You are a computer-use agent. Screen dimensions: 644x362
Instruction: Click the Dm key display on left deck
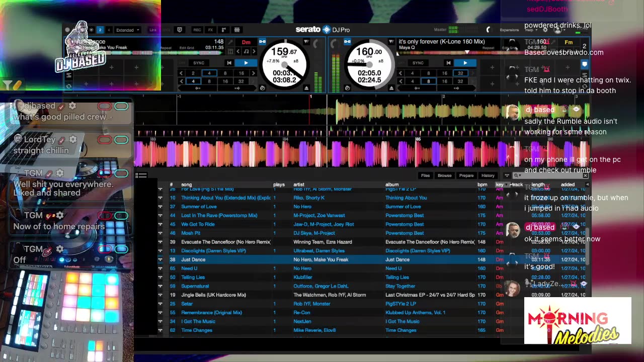point(246,42)
